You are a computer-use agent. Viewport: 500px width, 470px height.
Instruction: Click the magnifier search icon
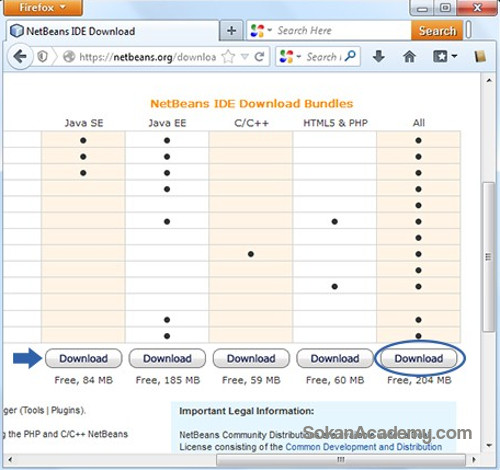point(350,56)
